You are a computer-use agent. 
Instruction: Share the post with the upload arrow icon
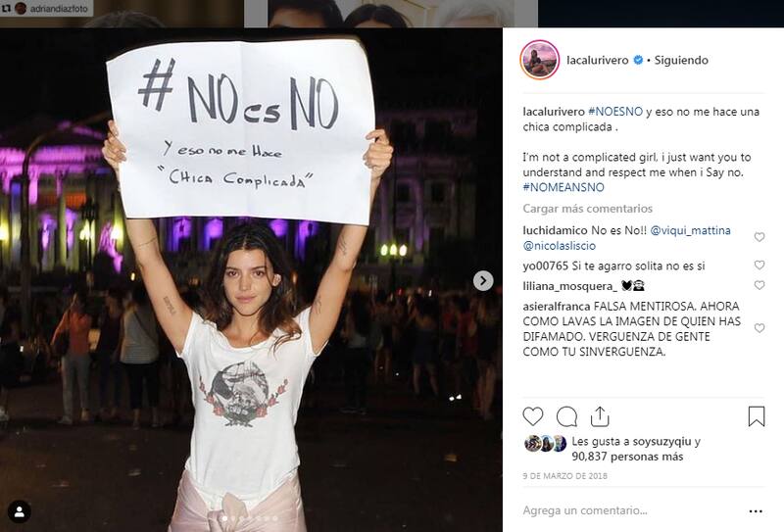(600, 416)
